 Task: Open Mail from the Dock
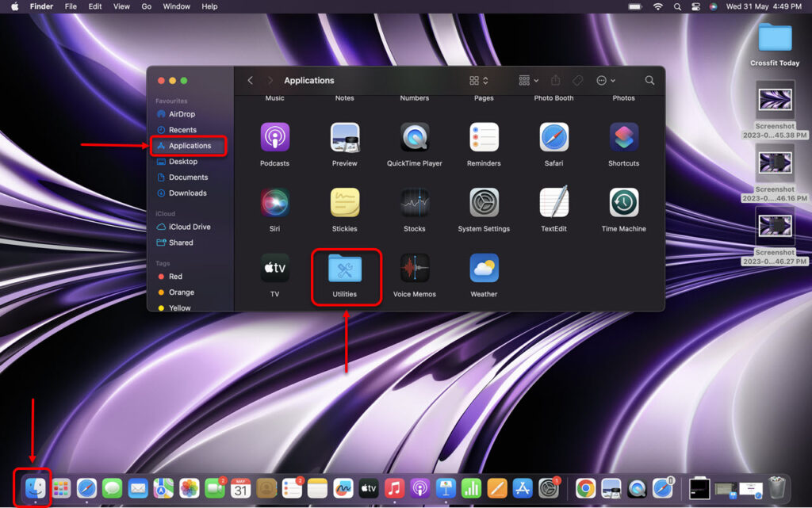138,488
